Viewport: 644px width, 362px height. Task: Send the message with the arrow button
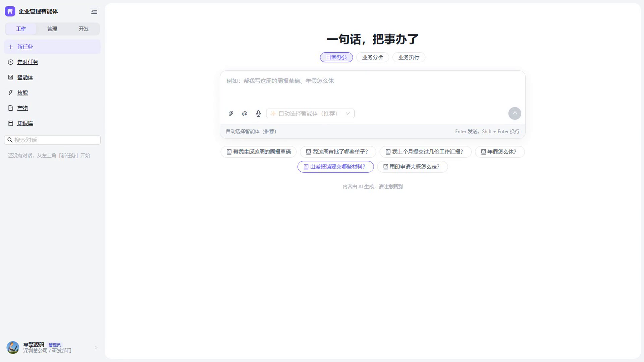515,114
